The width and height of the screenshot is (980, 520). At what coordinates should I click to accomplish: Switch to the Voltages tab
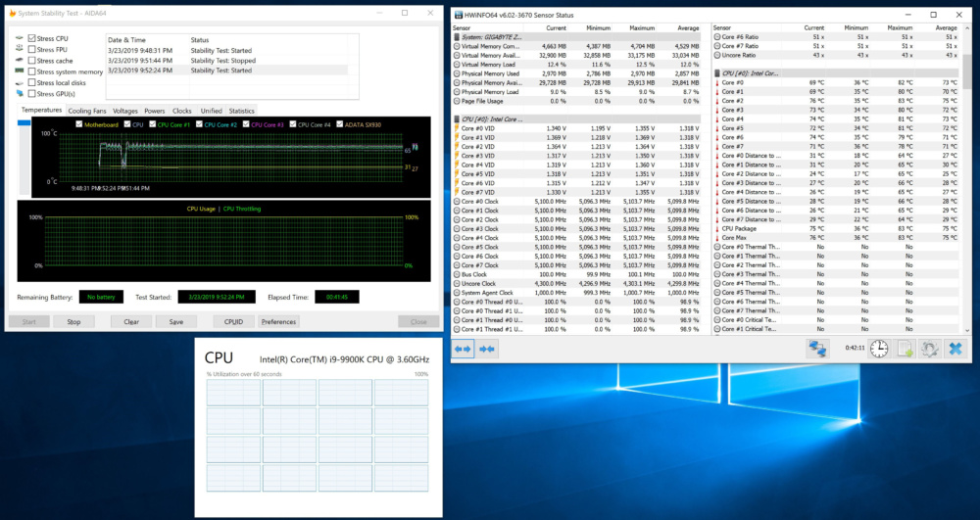click(125, 111)
